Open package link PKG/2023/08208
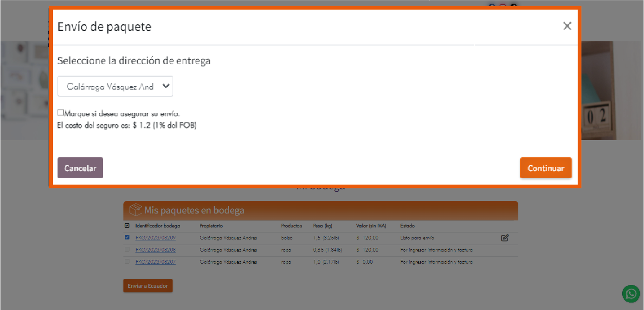Viewport: 644px width, 310px height. 155,250
